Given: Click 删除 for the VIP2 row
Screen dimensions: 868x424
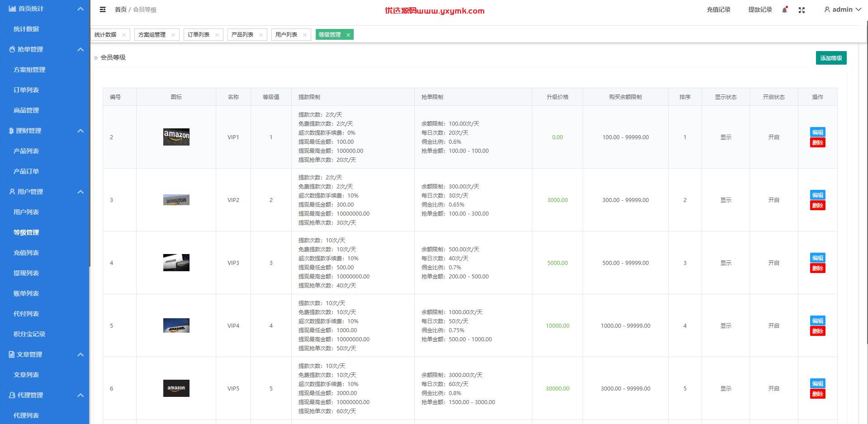Looking at the screenshot, I should pos(818,205).
